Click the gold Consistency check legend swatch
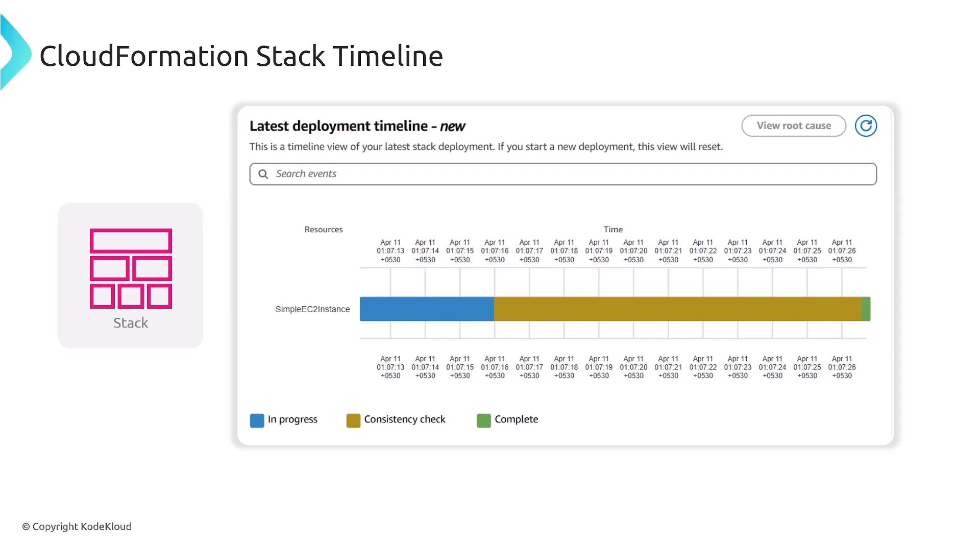This screenshot has width=980, height=551. tap(353, 420)
